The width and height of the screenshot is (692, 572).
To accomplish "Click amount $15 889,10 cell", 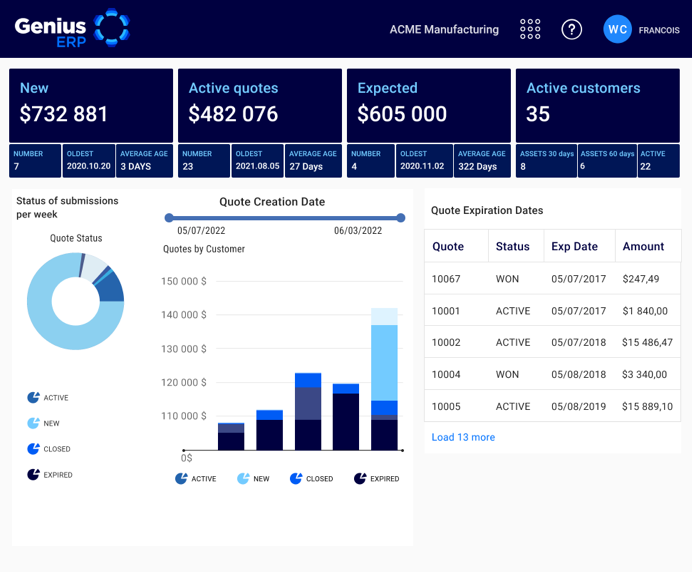I will 647,406.
